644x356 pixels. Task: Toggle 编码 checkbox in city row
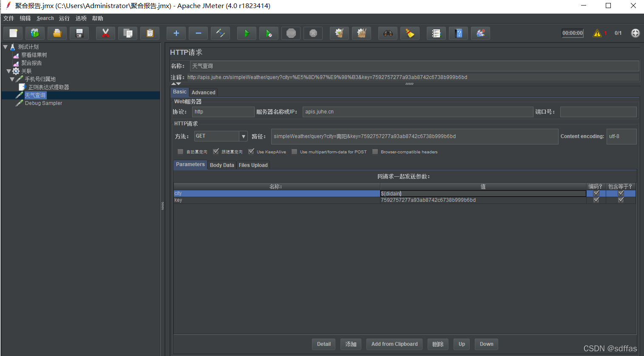(x=596, y=193)
